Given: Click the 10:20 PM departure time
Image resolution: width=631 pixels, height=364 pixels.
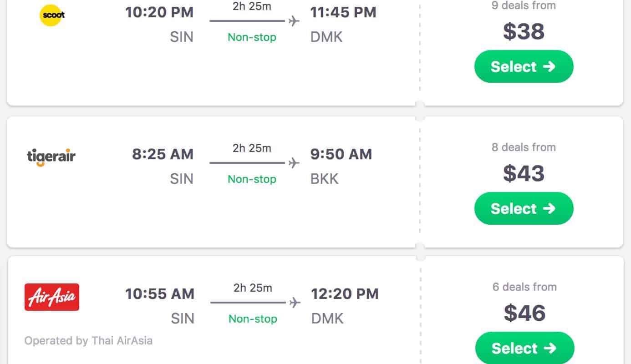Looking at the screenshot, I should tap(159, 12).
